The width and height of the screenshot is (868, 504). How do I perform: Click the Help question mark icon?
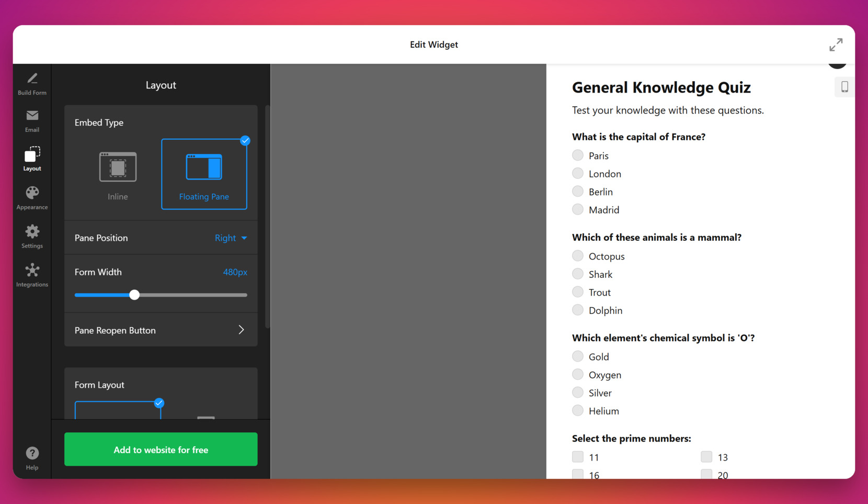32,453
